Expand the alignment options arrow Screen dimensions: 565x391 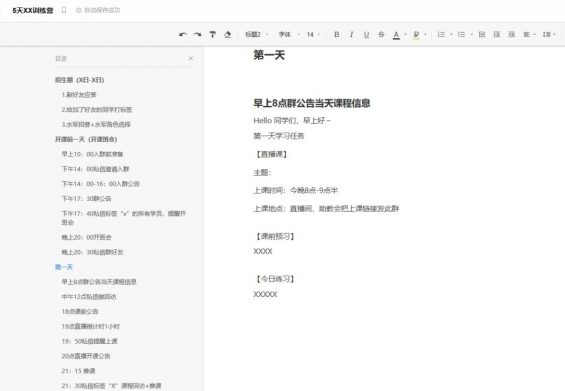(534, 35)
